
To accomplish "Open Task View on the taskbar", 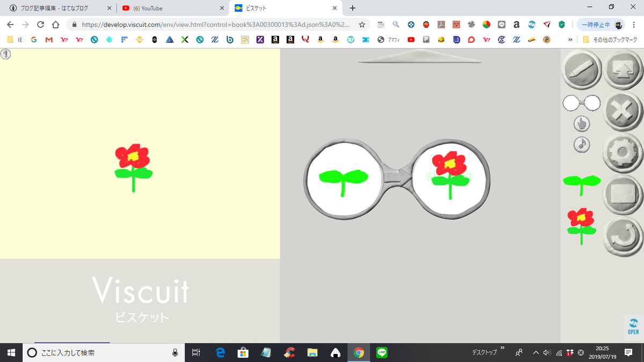I will tap(196, 352).
